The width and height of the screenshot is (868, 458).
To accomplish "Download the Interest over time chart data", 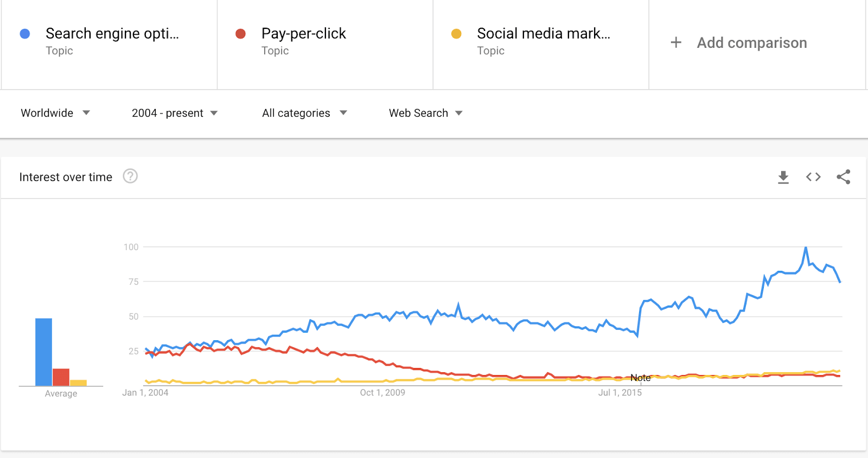I will pos(783,177).
